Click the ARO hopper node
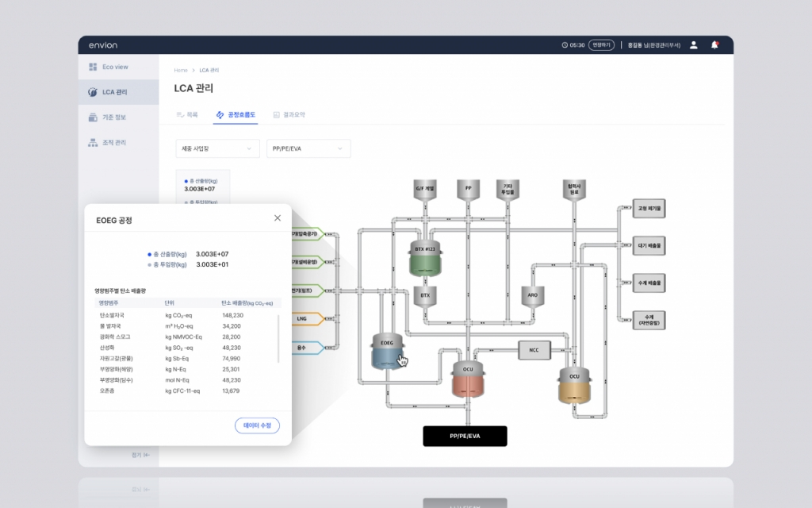Image resolution: width=812 pixels, height=508 pixels. (x=532, y=294)
